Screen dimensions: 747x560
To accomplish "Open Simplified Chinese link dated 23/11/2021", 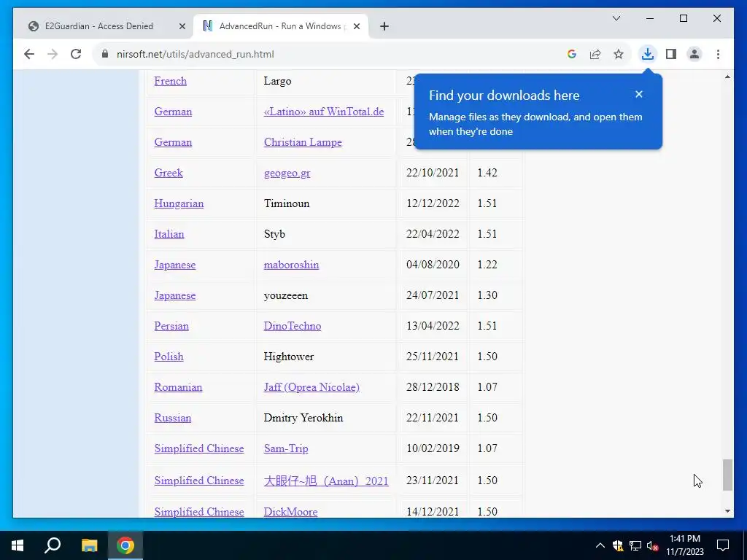I will [199, 481].
